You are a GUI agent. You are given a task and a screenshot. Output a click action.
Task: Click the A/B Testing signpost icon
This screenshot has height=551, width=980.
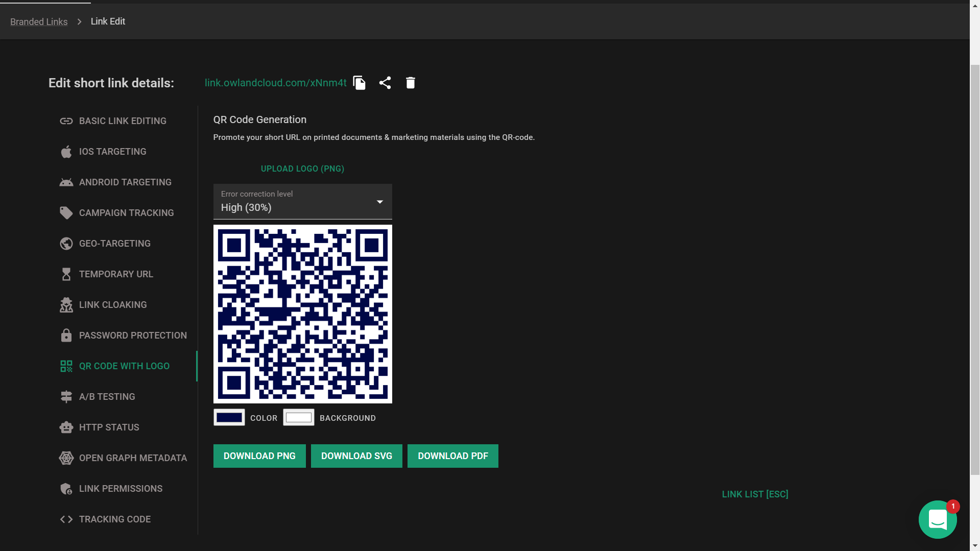(66, 397)
